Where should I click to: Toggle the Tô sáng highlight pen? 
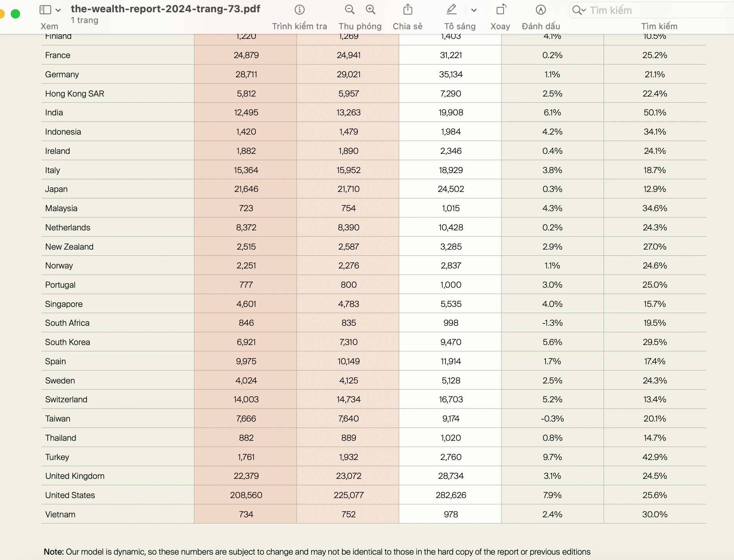pyautogui.click(x=452, y=10)
